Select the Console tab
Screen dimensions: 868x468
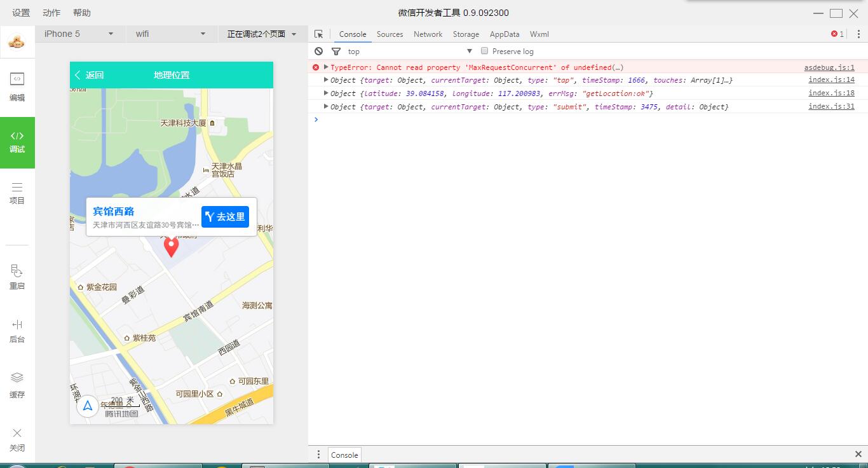pos(353,34)
